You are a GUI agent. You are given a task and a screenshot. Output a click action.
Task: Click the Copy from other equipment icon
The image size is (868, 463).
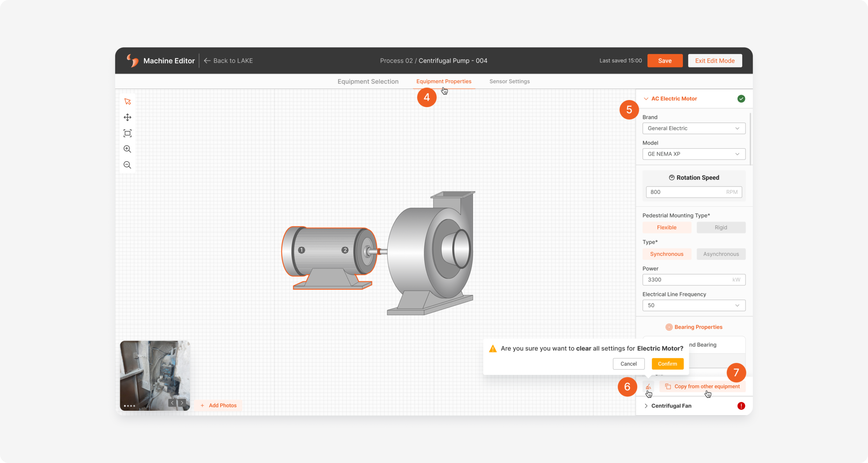(x=668, y=386)
